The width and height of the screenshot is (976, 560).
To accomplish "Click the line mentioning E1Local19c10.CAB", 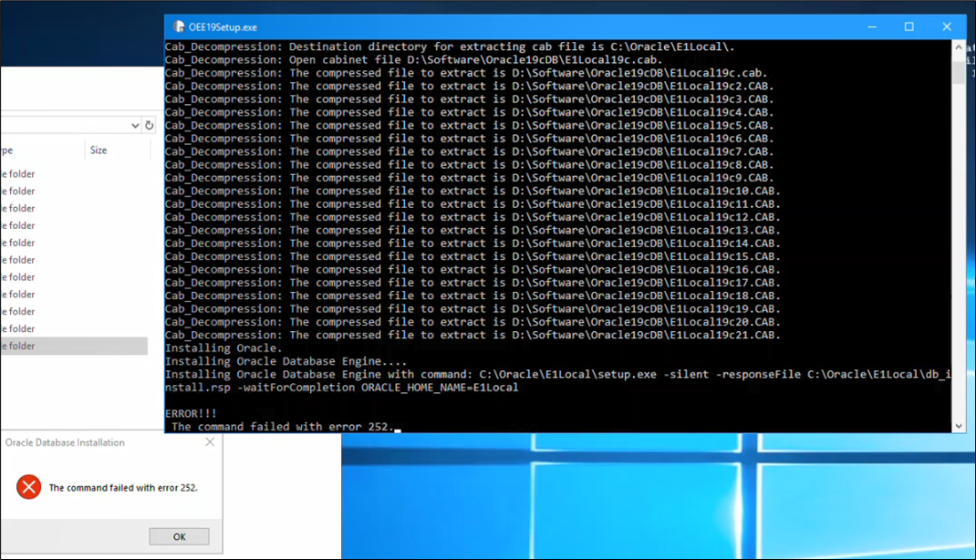I will click(x=472, y=191).
